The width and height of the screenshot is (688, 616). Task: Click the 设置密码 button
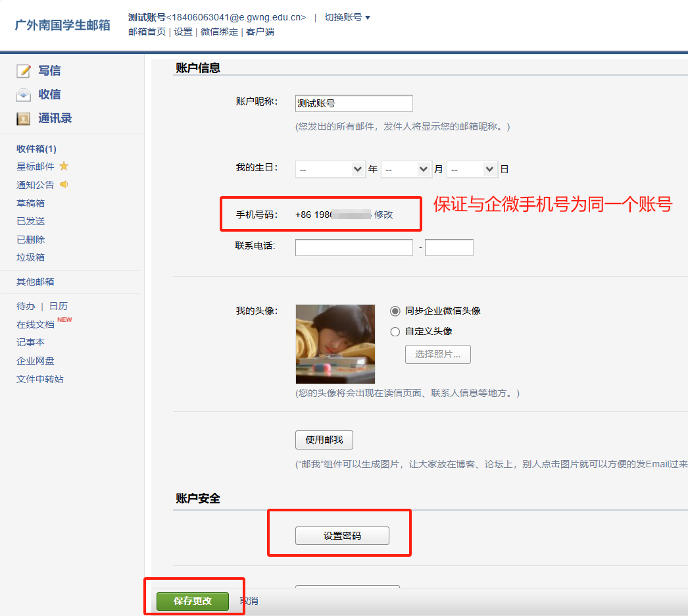click(342, 536)
